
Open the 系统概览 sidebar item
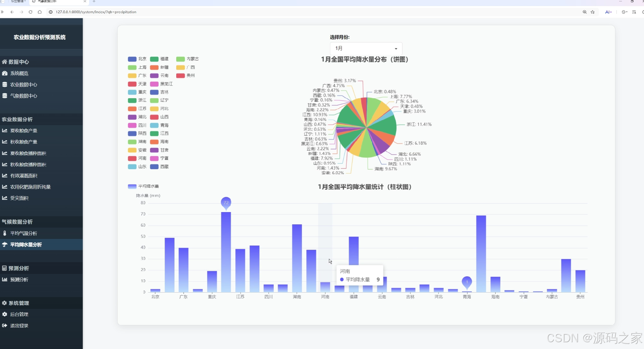(19, 73)
